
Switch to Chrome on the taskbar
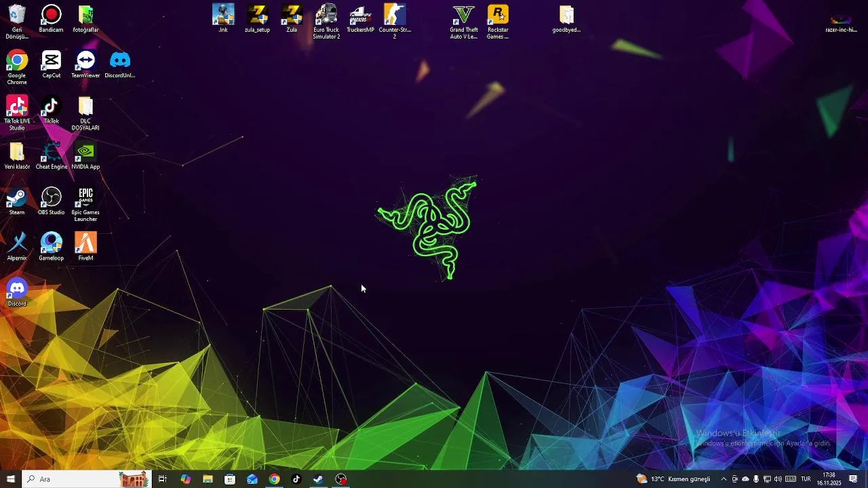pos(274,479)
